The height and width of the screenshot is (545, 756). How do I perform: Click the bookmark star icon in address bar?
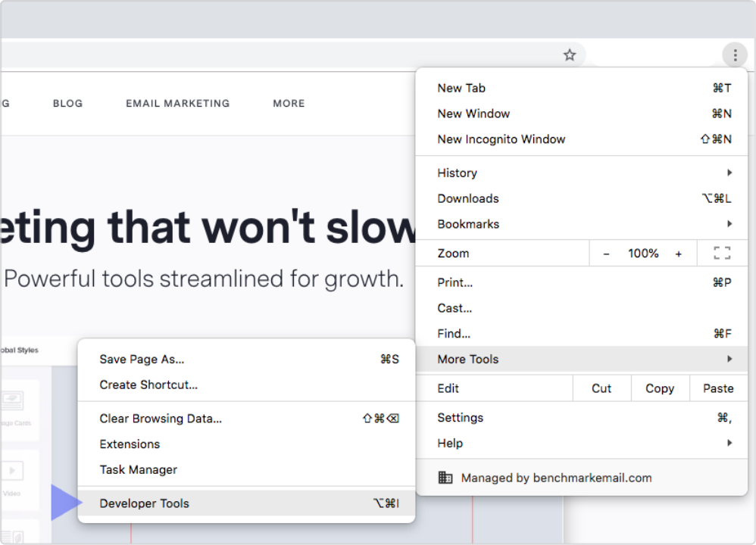coord(570,55)
